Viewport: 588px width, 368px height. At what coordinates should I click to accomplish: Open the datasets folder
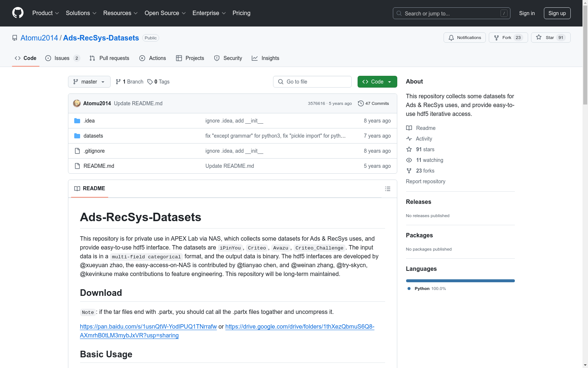(93, 136)
